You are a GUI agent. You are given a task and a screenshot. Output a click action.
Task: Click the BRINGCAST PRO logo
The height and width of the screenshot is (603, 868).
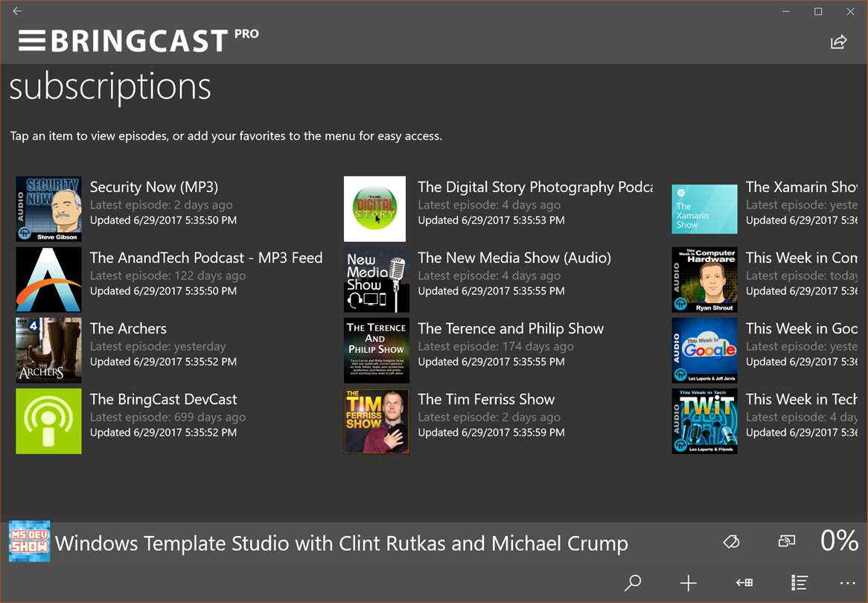[x=154, y=40]
